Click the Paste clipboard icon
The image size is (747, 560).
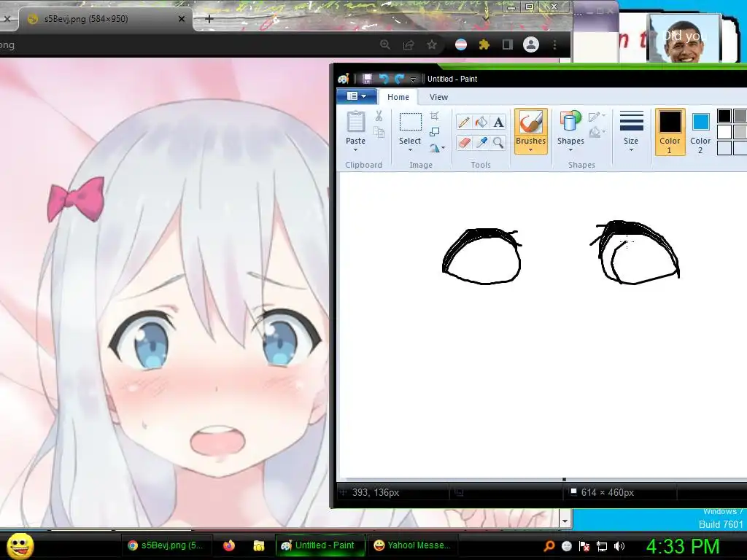tap(355, 122)
